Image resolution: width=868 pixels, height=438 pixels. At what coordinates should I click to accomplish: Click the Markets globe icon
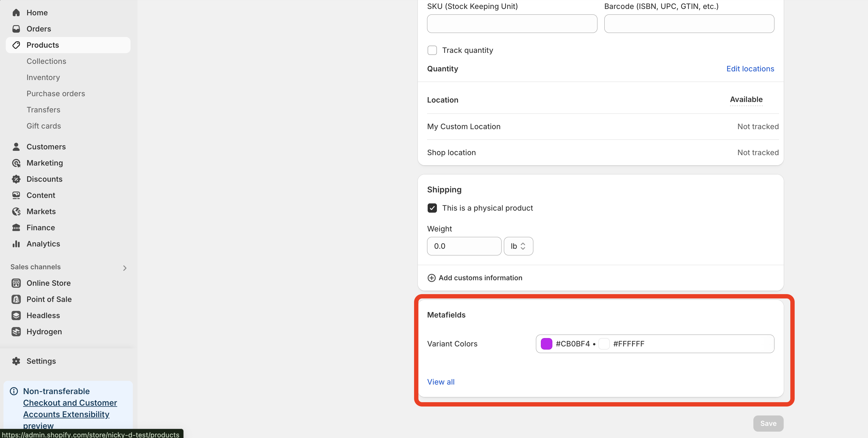click(x=16, y=212)
